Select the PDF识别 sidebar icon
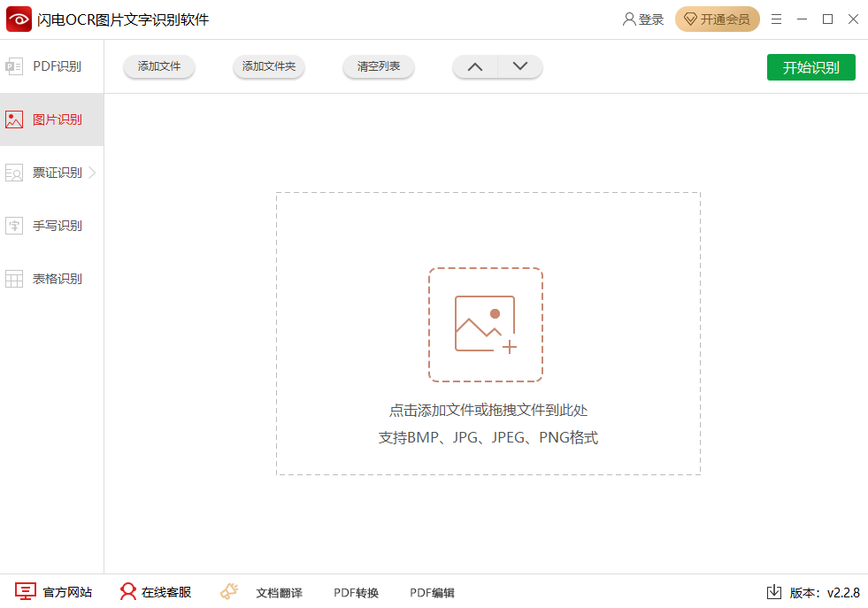 click(x=14, y=66)
